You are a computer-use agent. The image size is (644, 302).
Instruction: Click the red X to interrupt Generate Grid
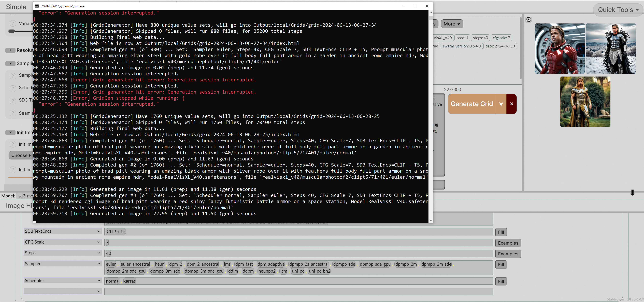(511, 104)
